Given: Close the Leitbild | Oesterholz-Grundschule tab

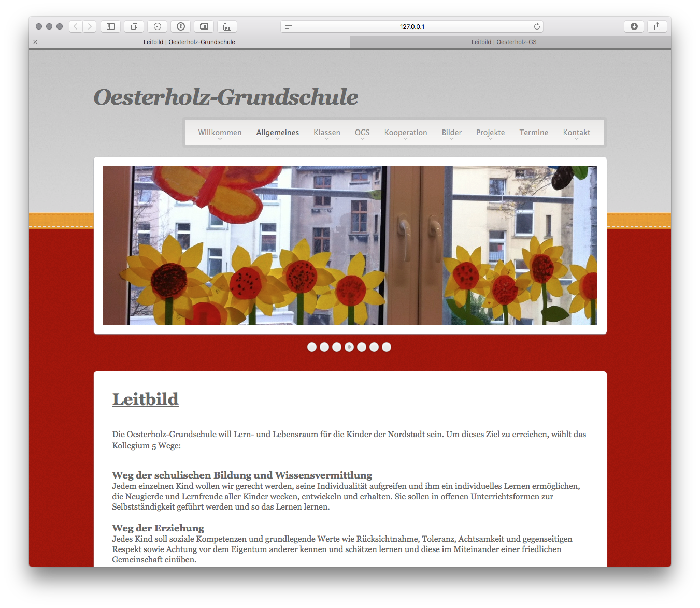Looking at the screenshot, I should 35,42.
